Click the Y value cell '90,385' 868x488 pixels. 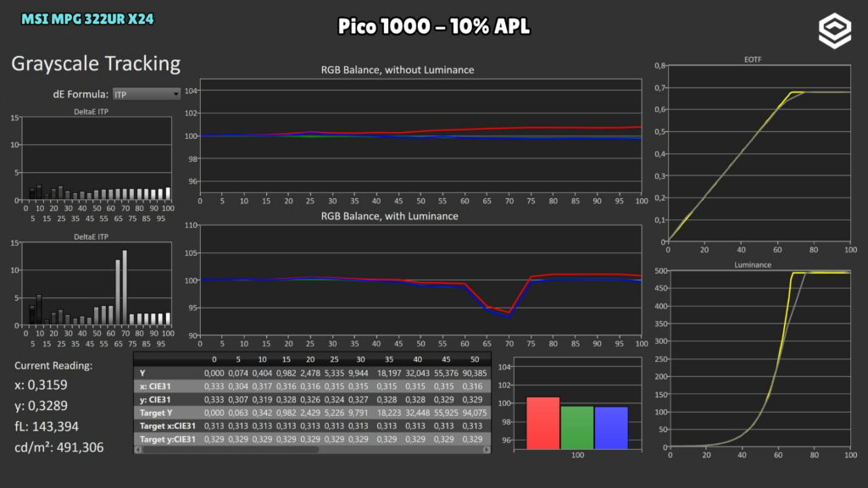click(x=475, y=374)
